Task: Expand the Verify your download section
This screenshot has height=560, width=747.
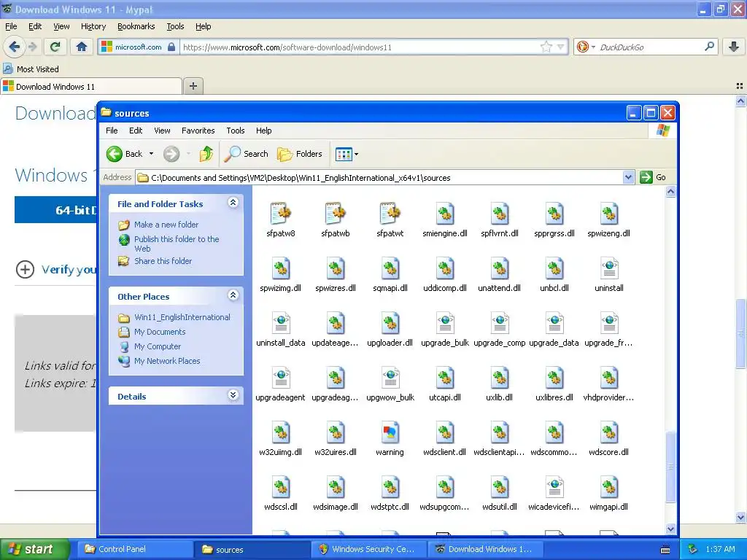Action: [25, 269]
